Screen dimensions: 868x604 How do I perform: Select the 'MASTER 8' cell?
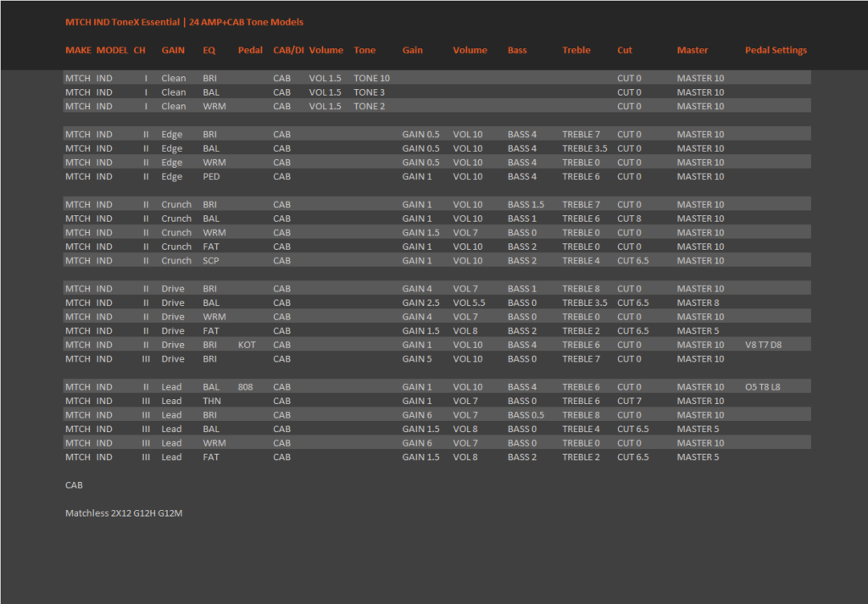click(x=698, y=303)
